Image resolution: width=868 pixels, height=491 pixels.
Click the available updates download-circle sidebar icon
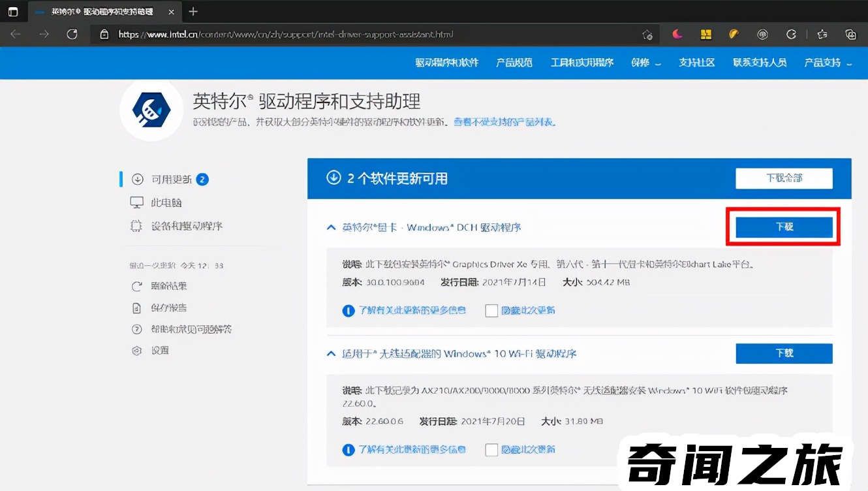coord(137,179)
